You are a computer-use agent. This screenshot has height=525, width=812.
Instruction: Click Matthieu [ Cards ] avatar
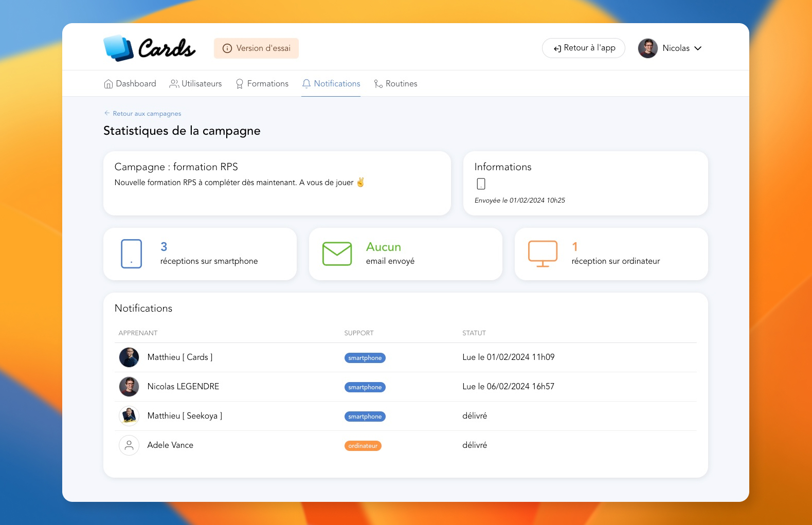point(129,357)
